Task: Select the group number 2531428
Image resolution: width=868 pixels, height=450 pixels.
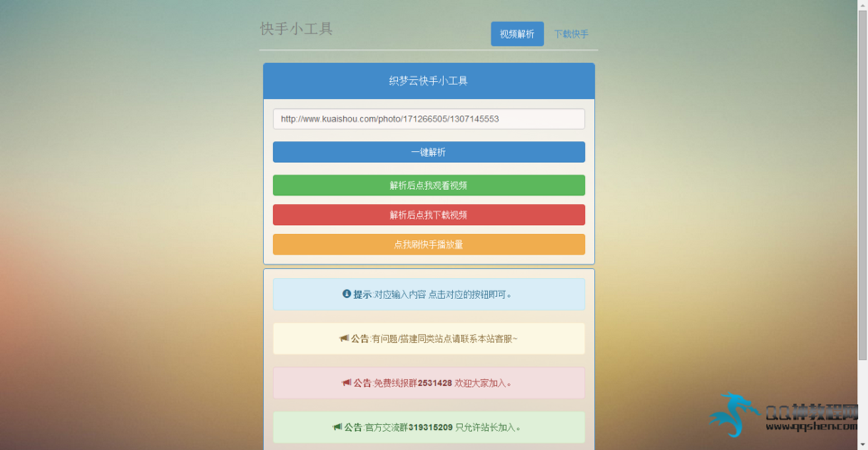Action: tap(435, 383)
